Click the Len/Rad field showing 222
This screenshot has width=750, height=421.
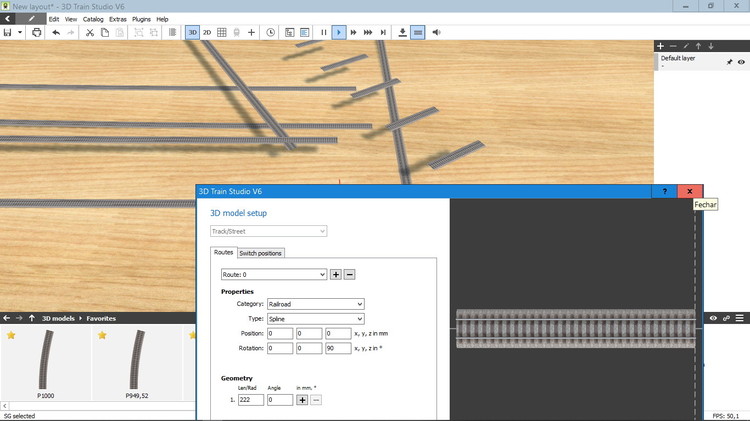click(x=251, y=399)
